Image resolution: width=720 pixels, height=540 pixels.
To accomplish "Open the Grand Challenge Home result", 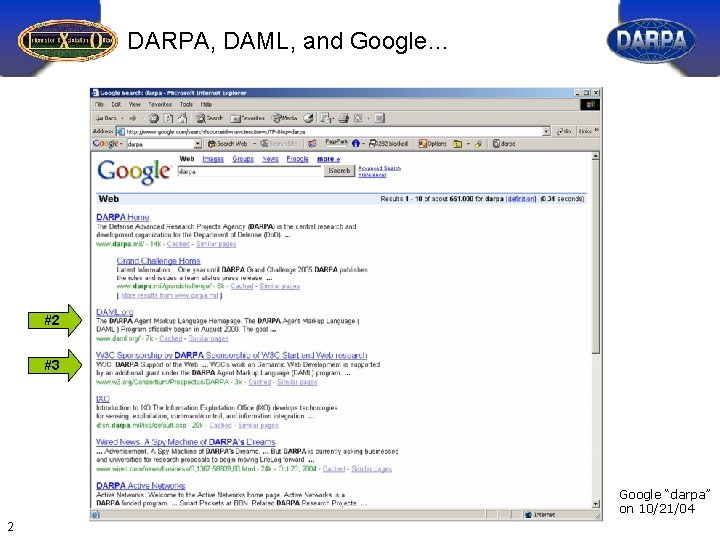I will click(158, 261).
